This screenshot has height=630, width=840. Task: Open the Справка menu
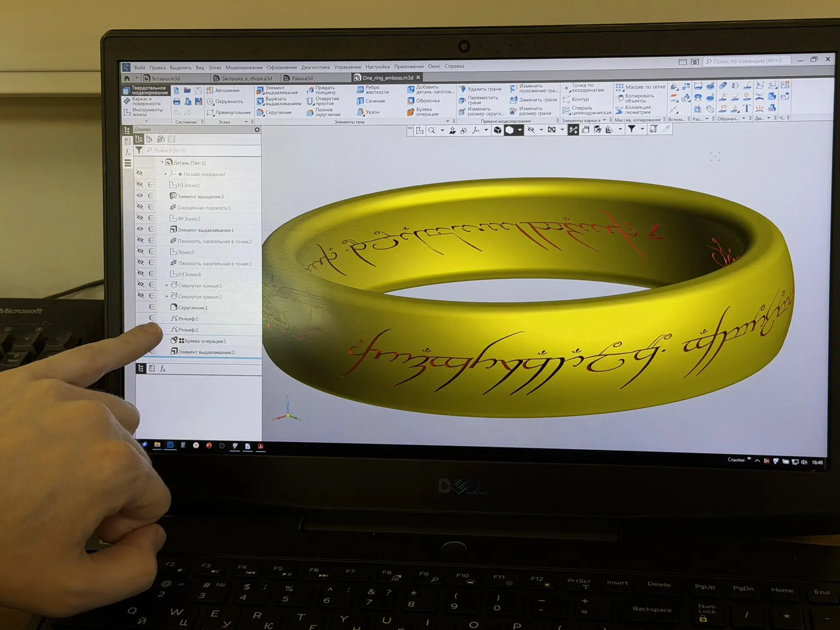pos(455,66)
